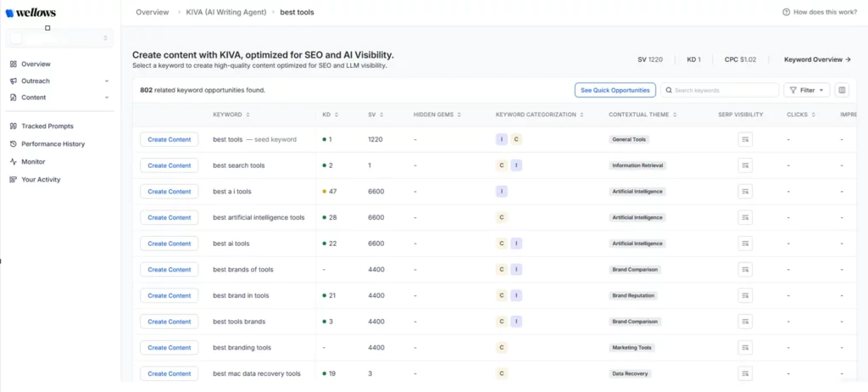This screenshot has width=868, height=392.
Task: Create Content for best ai tools
Action: (x=169, y=244)
